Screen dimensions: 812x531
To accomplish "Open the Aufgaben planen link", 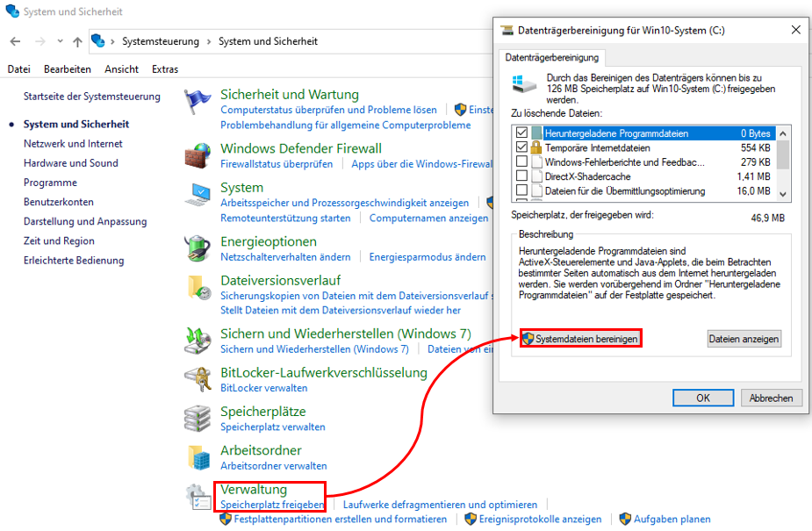I will pos(672,519).
